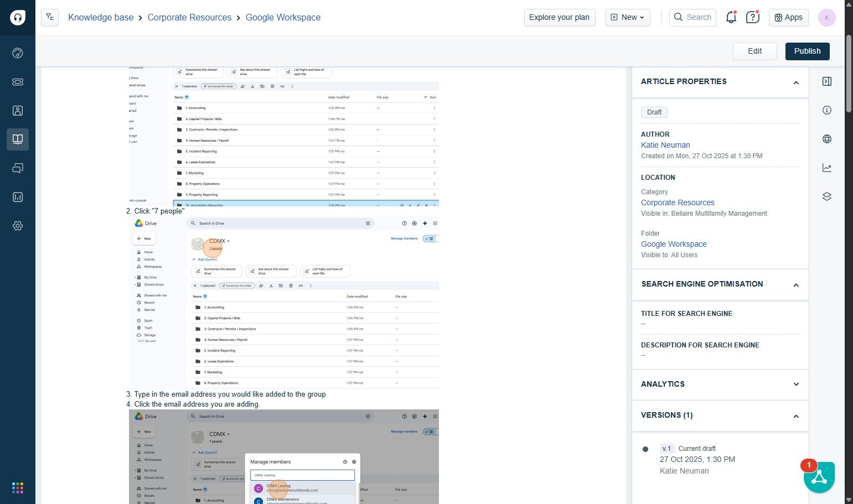The image size is (853, 504).
Task: Open author Katie Neuman profile link
Action: pos(665,145)
